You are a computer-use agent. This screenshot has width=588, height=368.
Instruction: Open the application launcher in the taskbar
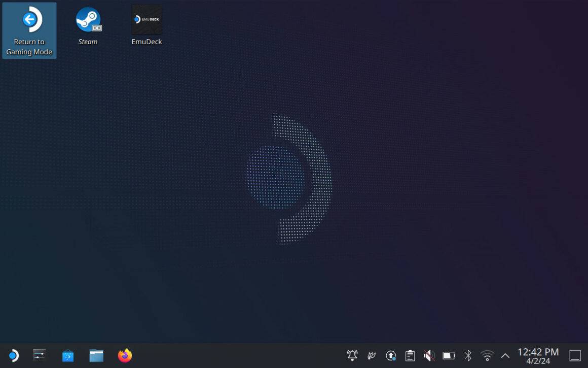click(x=14, y=355)
